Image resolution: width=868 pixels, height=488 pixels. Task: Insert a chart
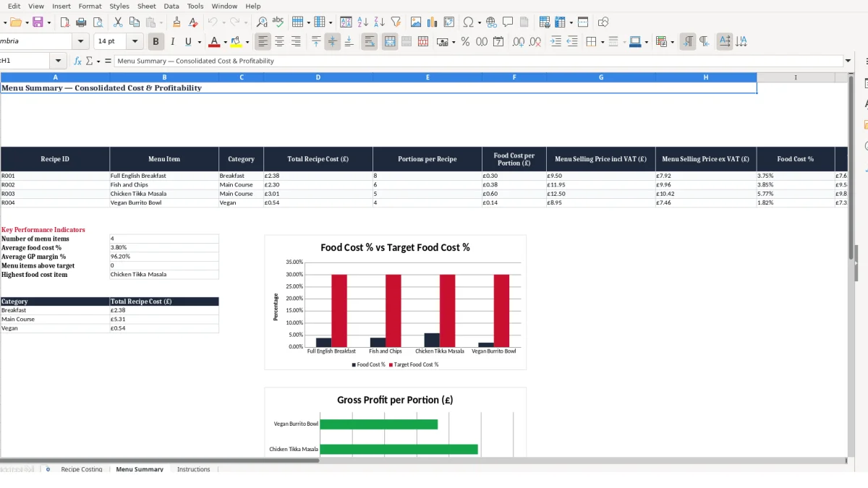(x=433, y=22)
